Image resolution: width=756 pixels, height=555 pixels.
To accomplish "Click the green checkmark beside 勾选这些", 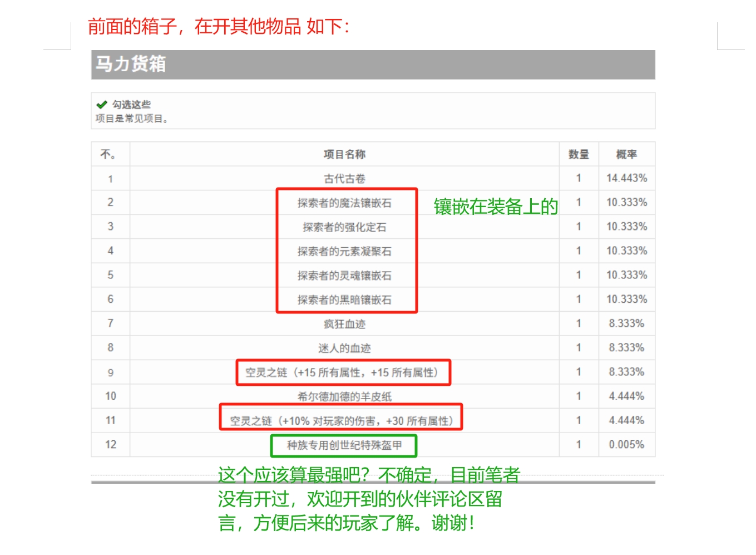I will coord(101,105).
